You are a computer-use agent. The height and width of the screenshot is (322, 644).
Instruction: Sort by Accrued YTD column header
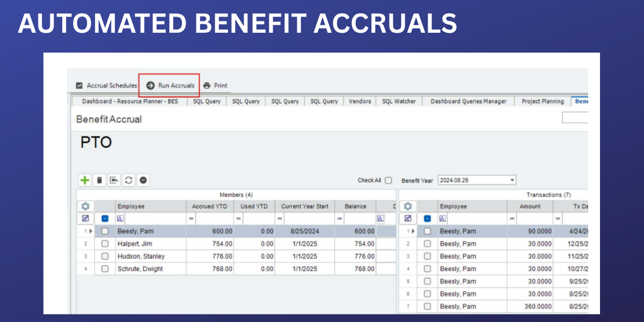(210, 206)
